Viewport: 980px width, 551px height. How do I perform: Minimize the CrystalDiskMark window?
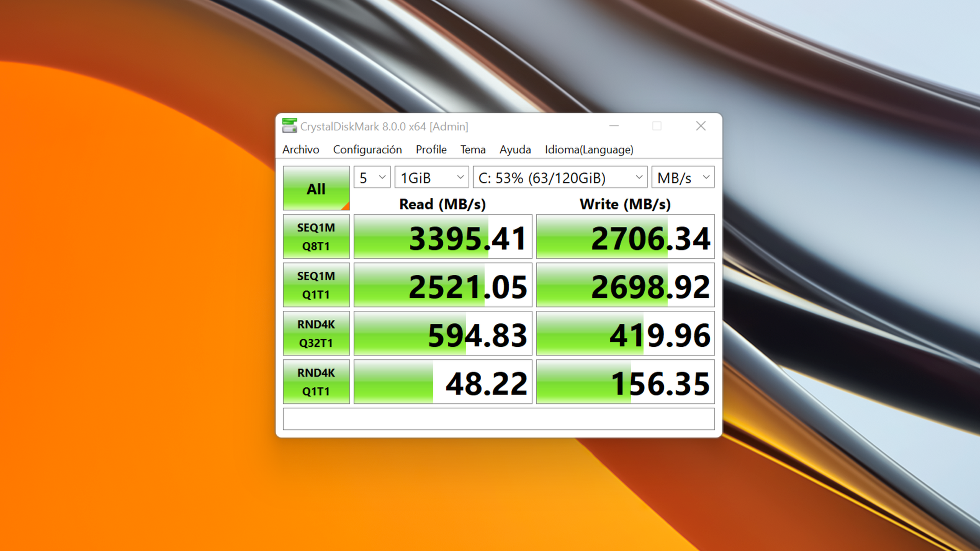pyautogui.click(x=614, y=126)
